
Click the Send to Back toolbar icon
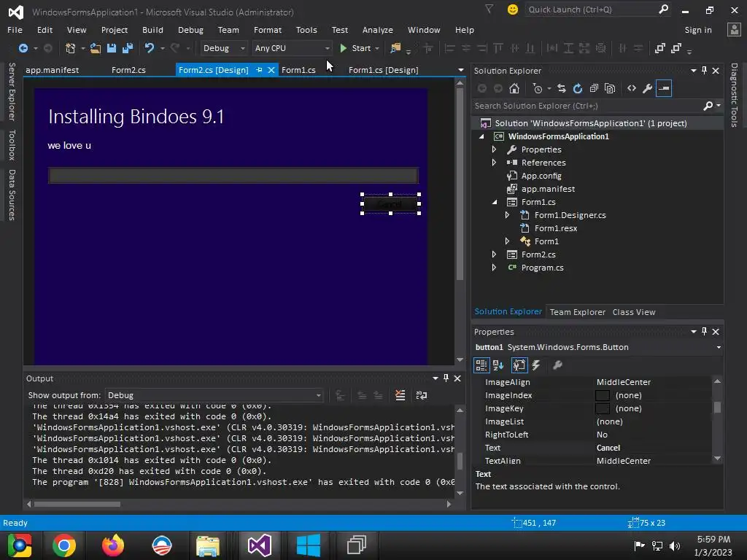(676, 48)
